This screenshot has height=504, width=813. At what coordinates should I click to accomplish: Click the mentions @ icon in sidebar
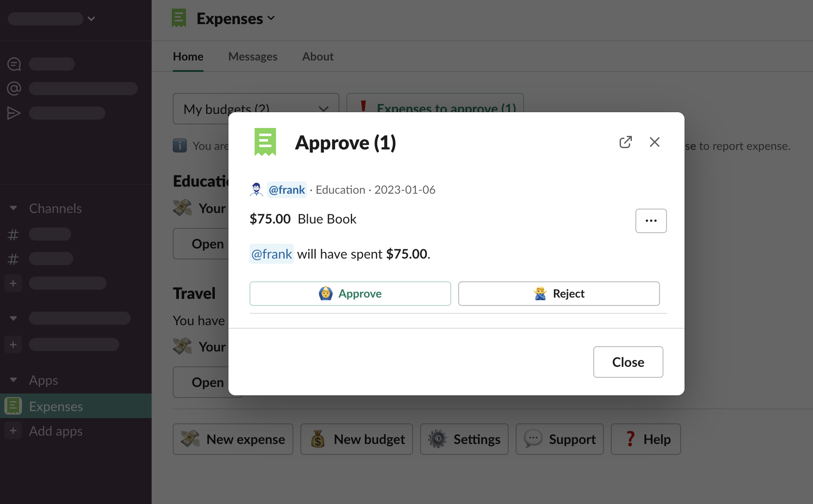(x=14, y=89)
